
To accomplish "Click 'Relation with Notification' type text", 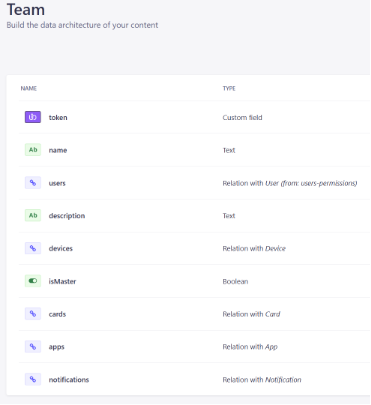I will [x=262, y=380].
